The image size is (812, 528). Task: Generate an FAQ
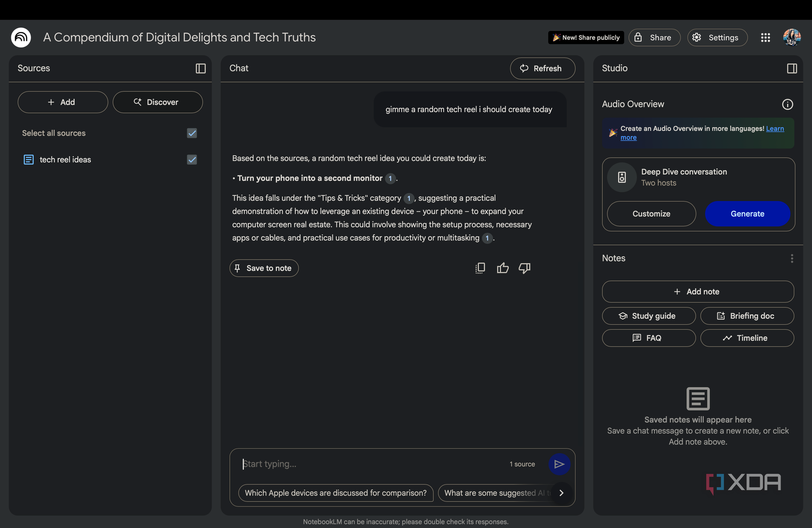[x=649, y=338]
